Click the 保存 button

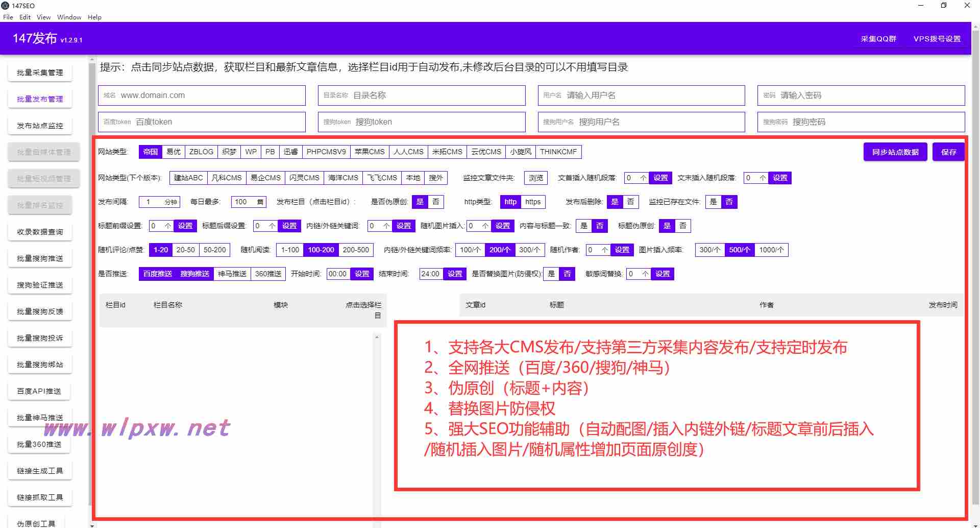click(x=948, y=152)
